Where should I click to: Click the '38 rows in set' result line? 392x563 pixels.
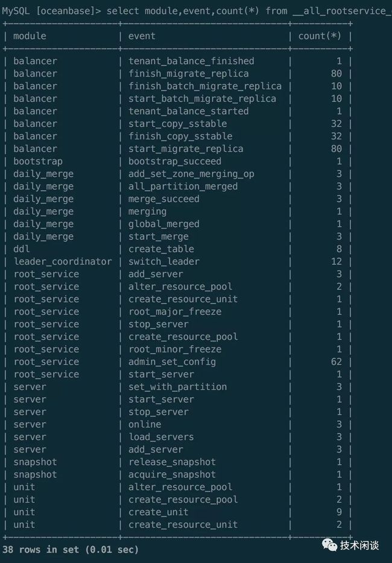(x=71, y=550)
